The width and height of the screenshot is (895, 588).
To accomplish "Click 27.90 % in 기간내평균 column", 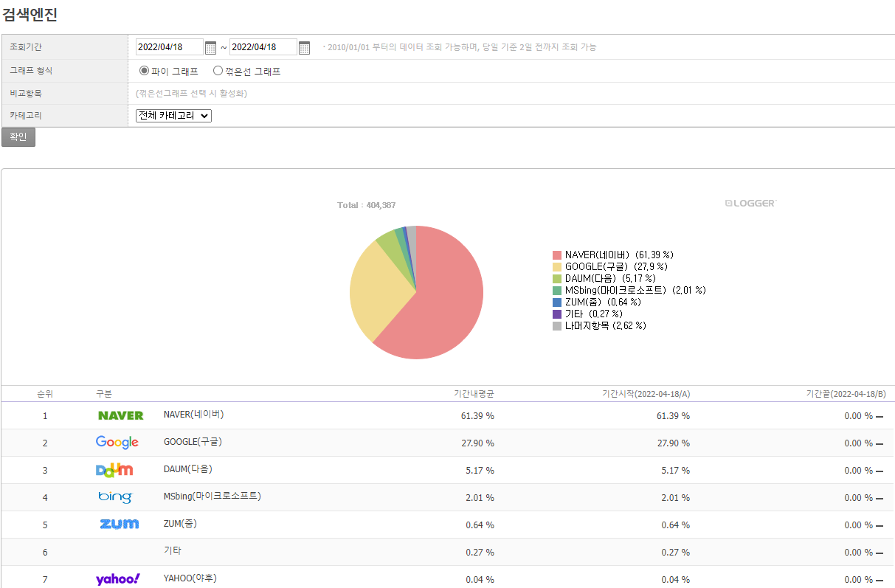I will click(x=477, y=443).
